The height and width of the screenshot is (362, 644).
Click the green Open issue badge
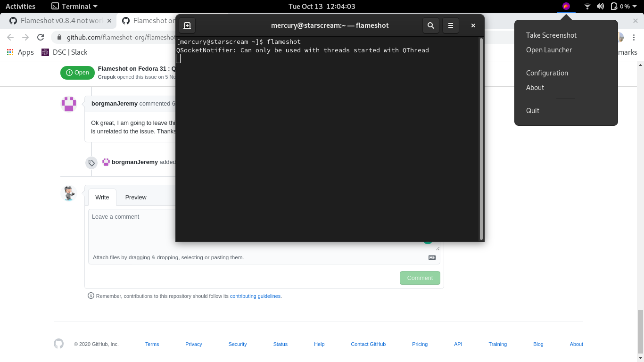point(77,73)
